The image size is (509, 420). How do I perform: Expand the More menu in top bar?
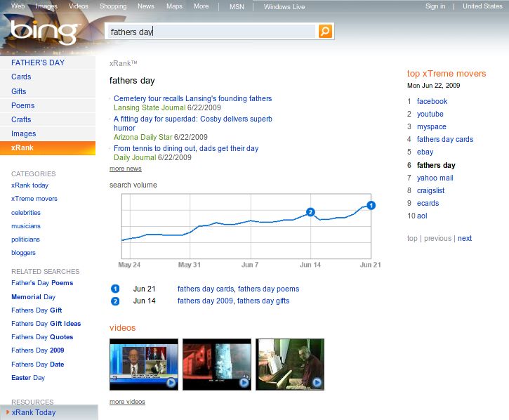201,6
